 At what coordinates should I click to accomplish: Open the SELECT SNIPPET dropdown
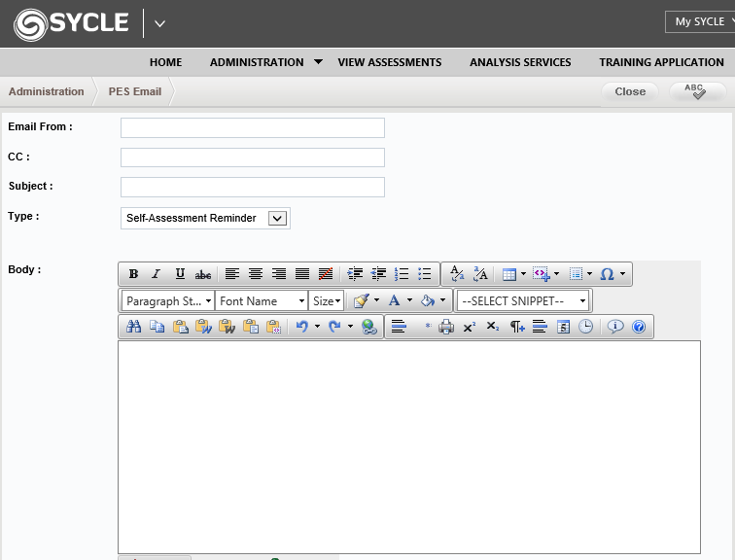523,301
